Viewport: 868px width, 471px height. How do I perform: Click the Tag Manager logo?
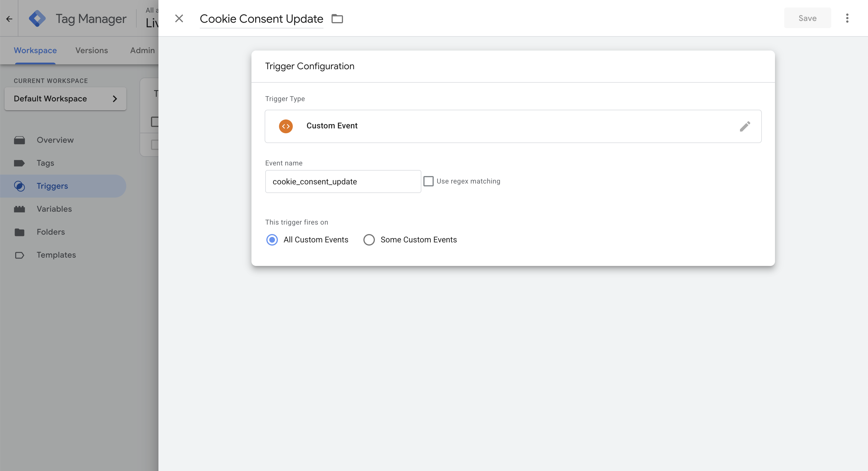(x=37, y=19)
